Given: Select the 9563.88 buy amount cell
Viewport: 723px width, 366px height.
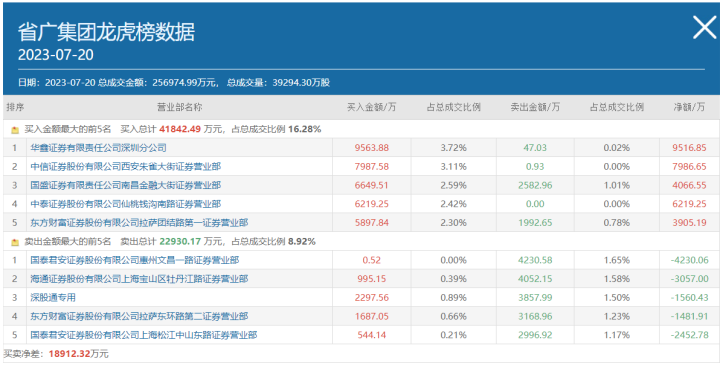Looking at the screenshot, I should [372, 148].
